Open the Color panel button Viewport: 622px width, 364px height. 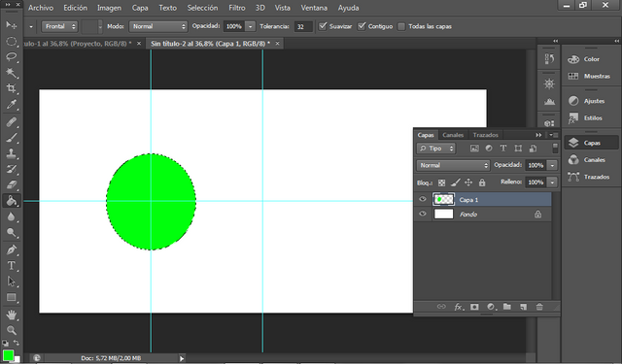click(591, 59)
